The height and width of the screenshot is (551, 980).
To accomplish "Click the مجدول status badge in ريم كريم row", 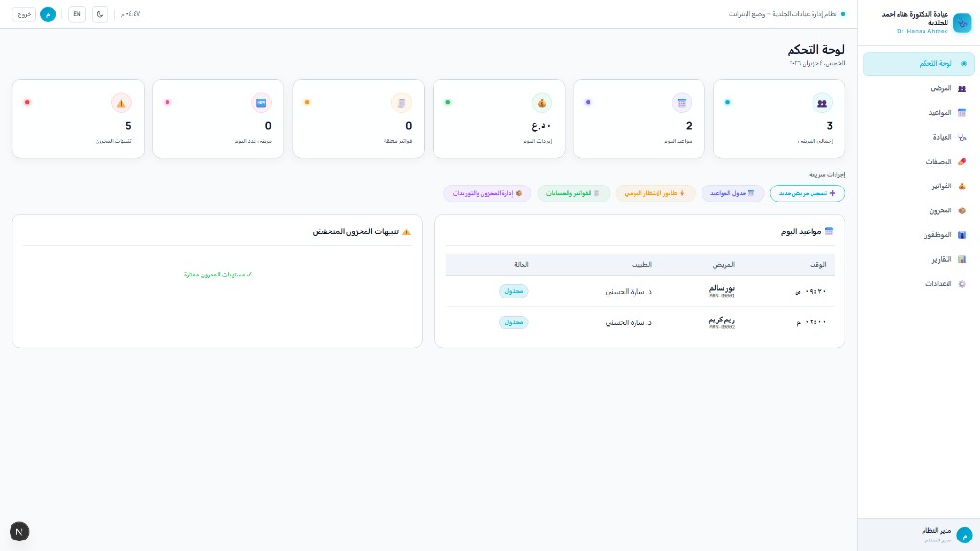I will [x=514, y=322].
